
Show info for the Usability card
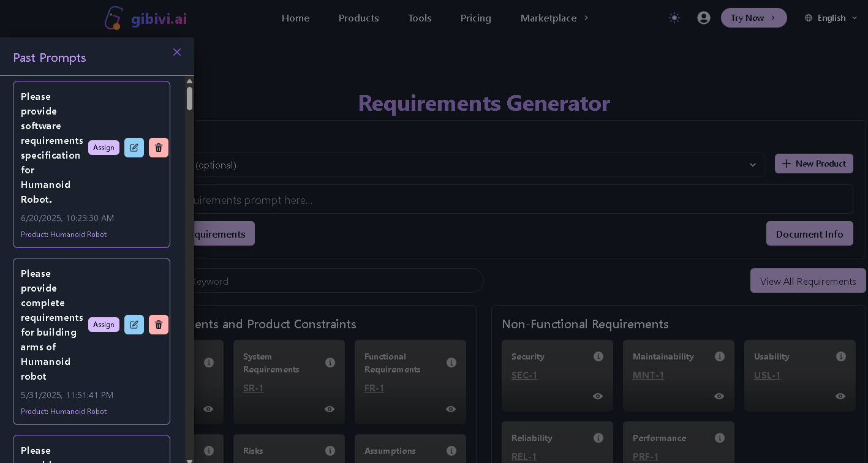(841, 356)
